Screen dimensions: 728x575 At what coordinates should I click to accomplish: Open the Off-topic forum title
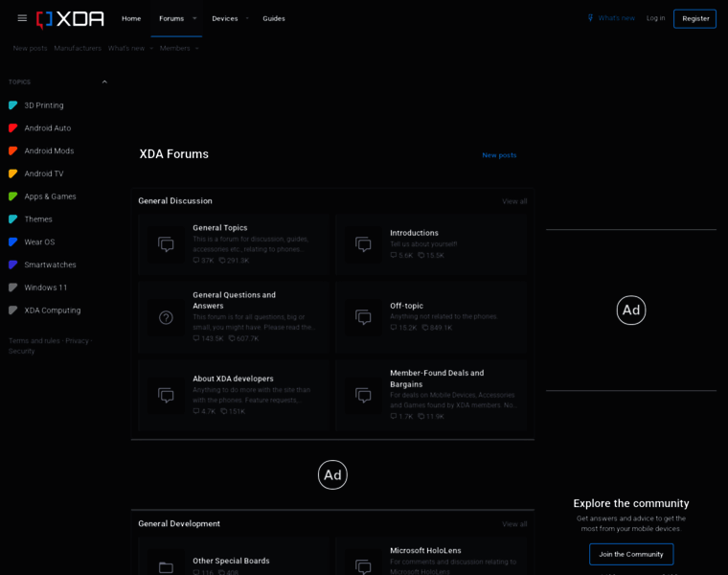click(406, 306)
